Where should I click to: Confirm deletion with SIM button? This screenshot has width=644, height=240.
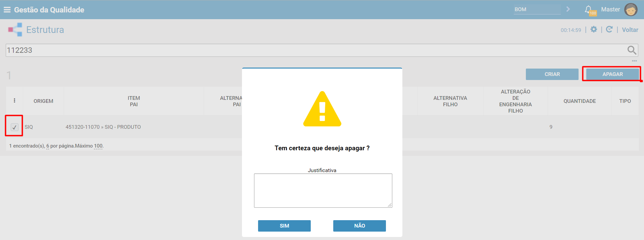tap(284, 226)
